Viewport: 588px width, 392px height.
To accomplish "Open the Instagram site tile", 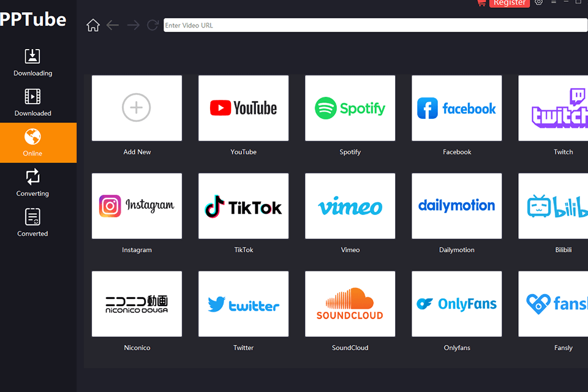I will pyautogui.click(x=137, y=206).
